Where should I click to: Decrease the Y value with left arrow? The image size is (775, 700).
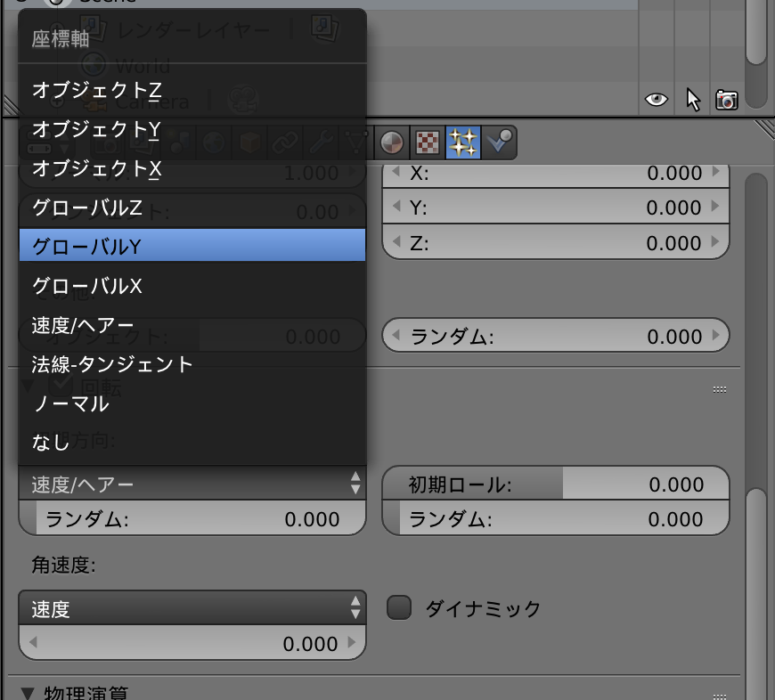coord(396,206)
